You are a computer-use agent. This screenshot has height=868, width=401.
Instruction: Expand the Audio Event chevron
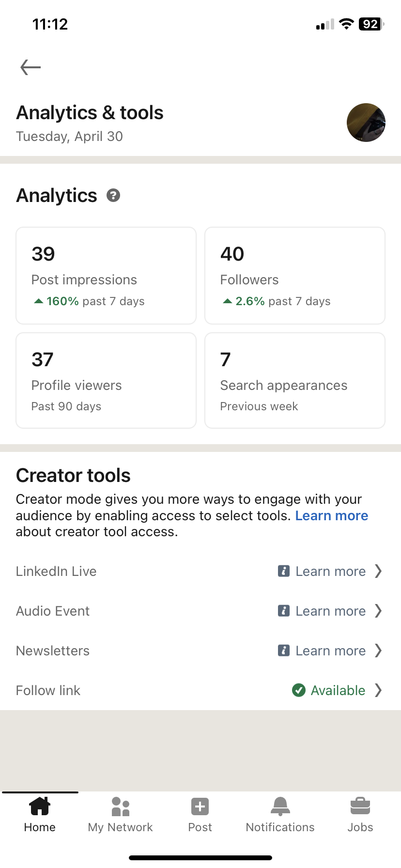point(378,611)
